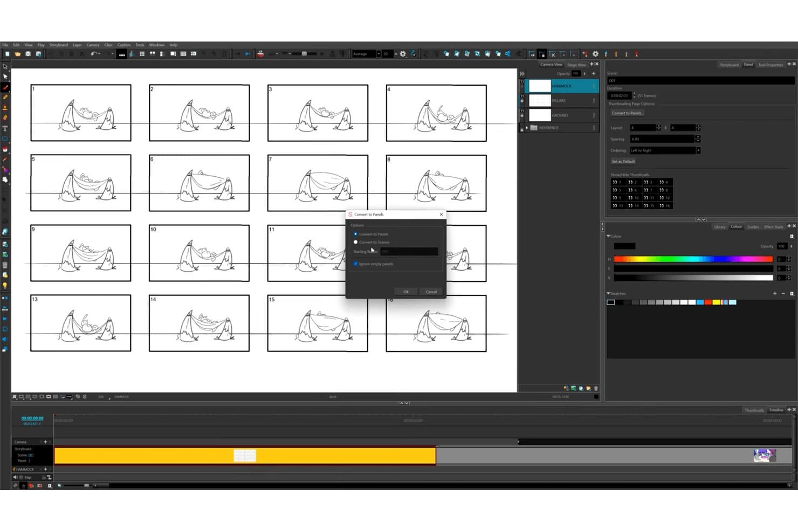Click the gear icon beside the smoothing value
798x532 pixels.
pos(403,54)
